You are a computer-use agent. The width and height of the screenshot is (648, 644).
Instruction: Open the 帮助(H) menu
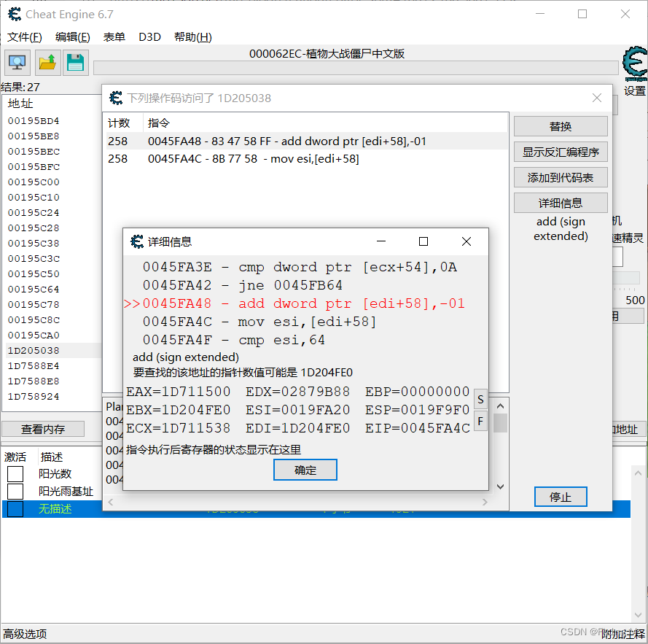tap(193, 37)
